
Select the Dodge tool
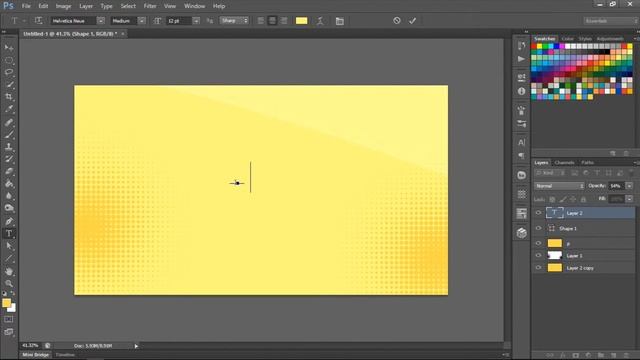click(9, 208)
